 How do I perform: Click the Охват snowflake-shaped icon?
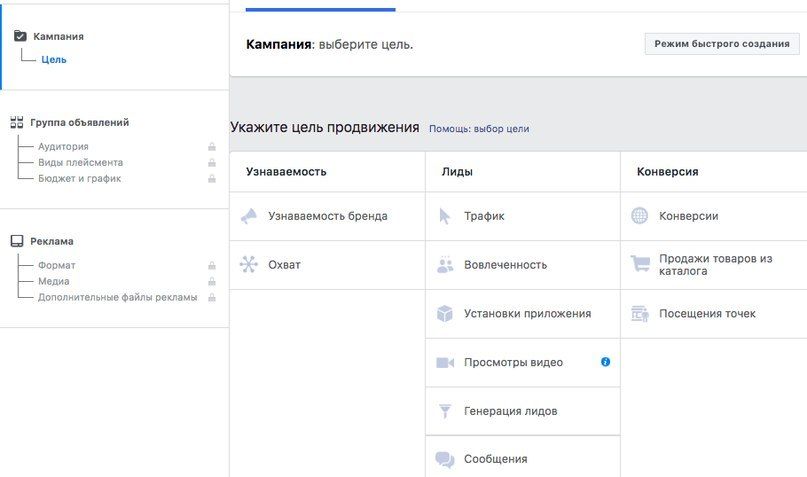[x=249, y=264]
